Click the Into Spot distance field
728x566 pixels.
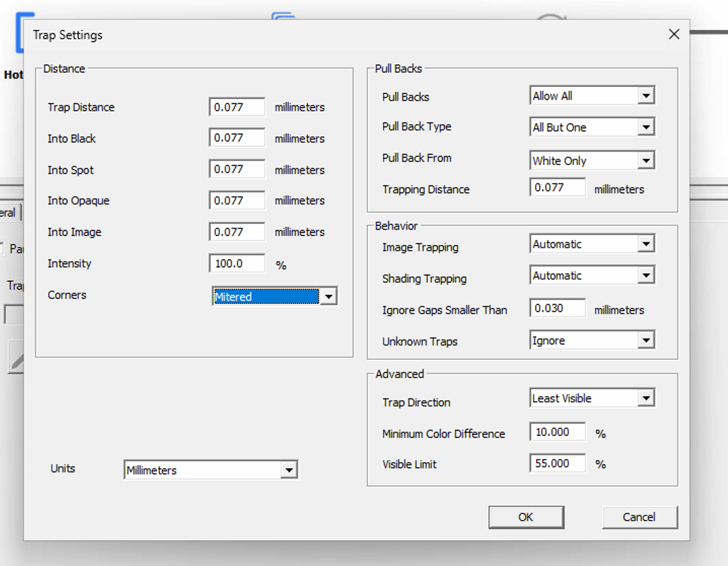click(236, 169)
